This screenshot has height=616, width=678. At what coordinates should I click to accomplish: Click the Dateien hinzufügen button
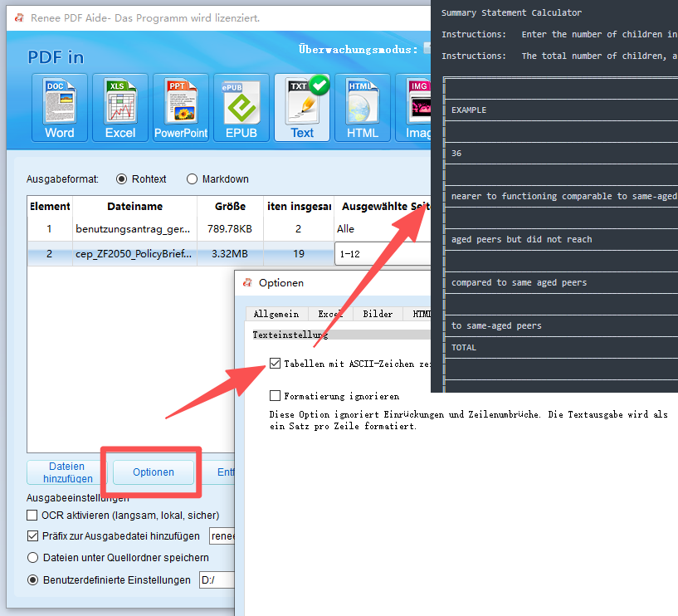pos(67,472)
